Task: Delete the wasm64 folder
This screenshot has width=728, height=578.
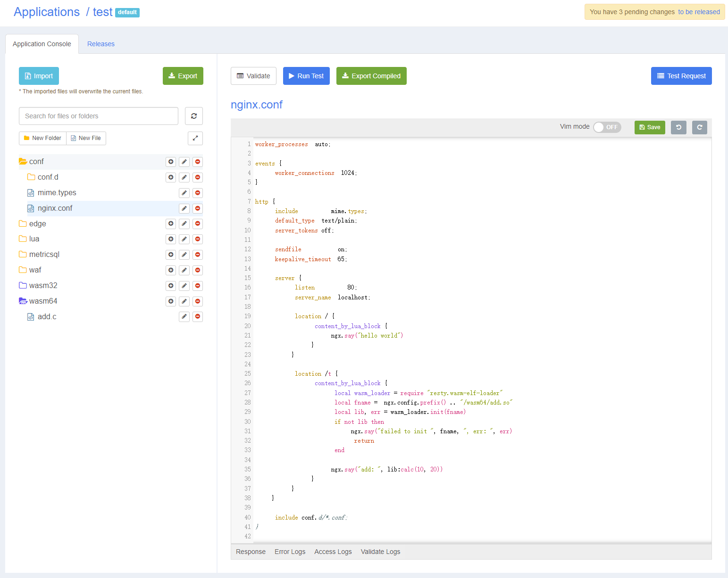Action: coord(198,301)
